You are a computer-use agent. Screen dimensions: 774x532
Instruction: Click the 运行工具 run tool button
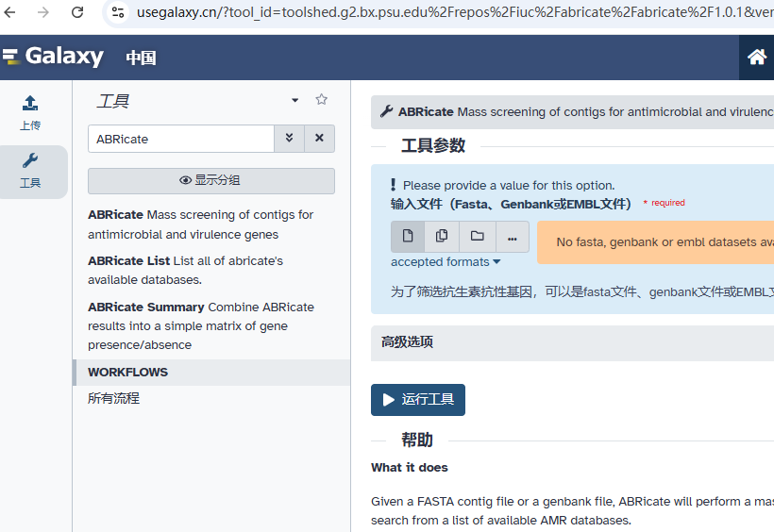(x=418, y=400)
